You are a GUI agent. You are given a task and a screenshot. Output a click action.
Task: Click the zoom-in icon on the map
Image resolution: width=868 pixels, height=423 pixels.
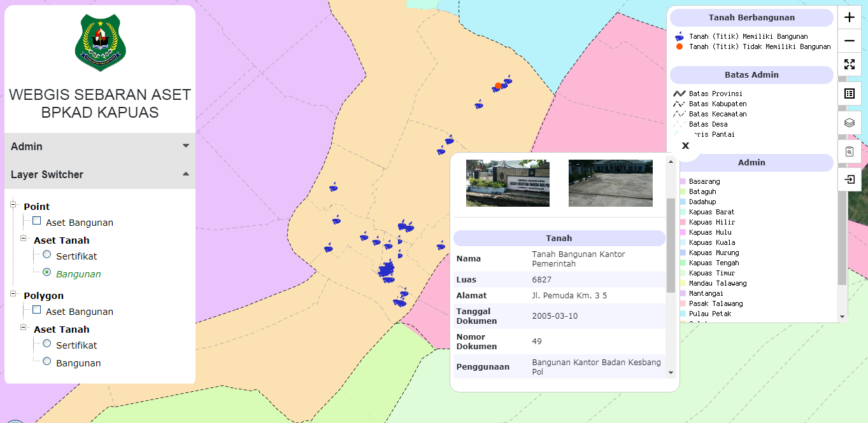point(850,17)
